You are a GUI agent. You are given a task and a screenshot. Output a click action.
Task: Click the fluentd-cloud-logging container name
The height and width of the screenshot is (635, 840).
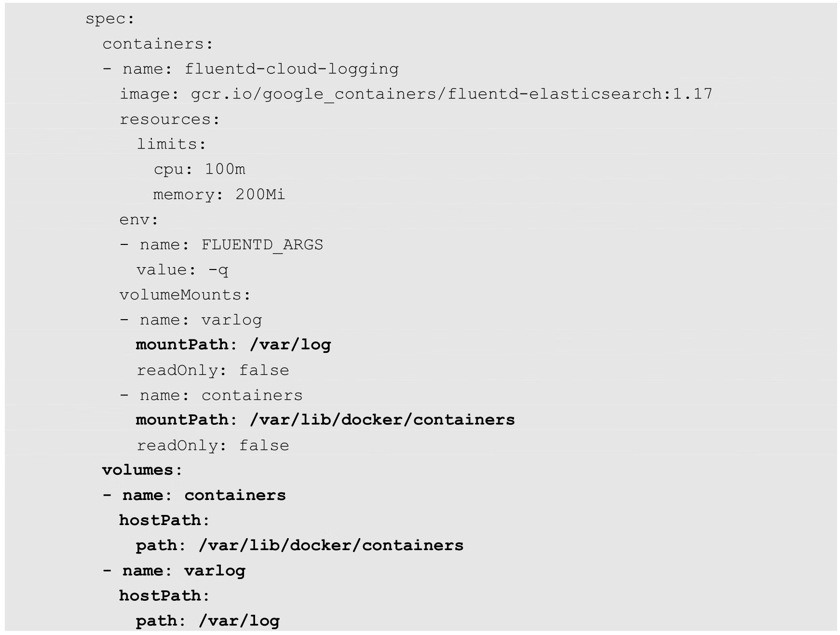tap(291, 69)
